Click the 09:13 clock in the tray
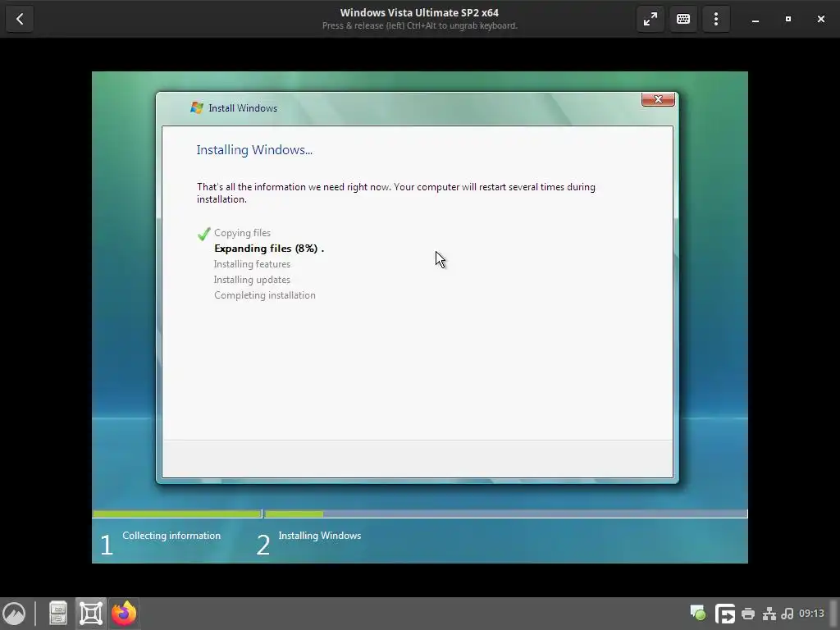 [811, 614]
